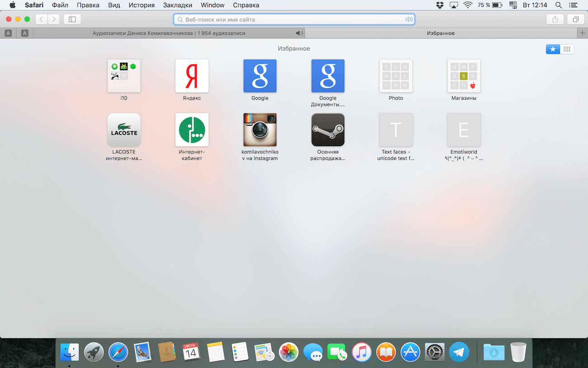This screenshot has width=588, height=368.
Task: Open Dropbox in the menu bar
Action: pos(440,5)
